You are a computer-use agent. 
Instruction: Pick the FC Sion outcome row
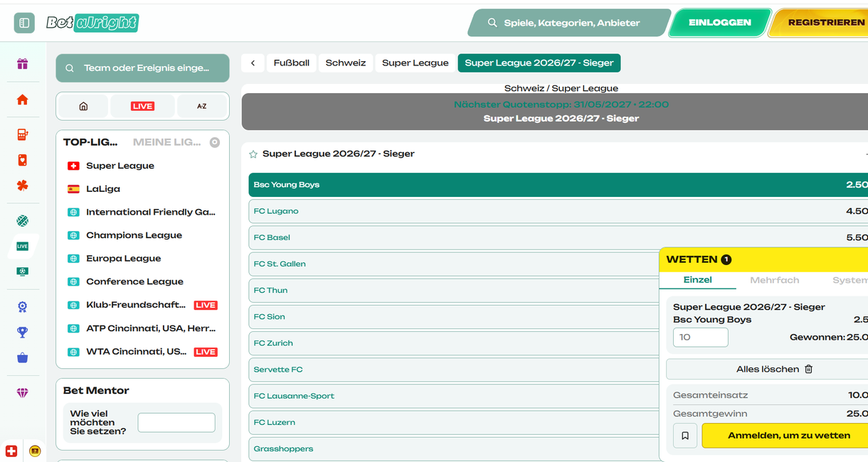(x=454, y=316)
